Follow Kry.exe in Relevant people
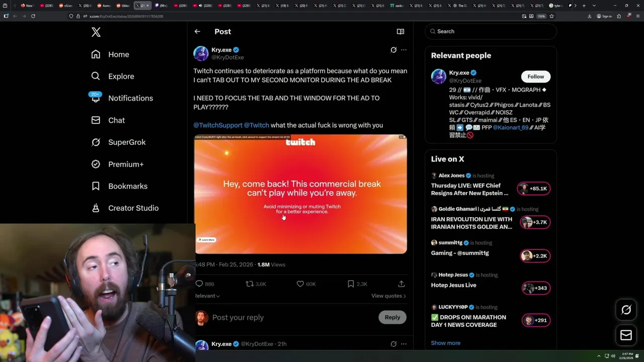 pyautogui.click(x=535, y=76)
